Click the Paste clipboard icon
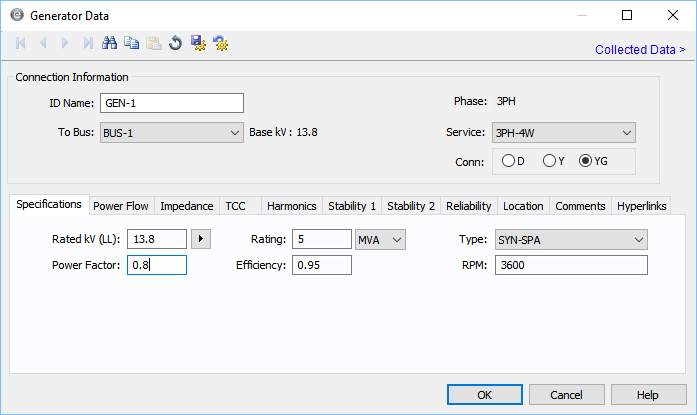Screen dimensions: 697x415 154,43
